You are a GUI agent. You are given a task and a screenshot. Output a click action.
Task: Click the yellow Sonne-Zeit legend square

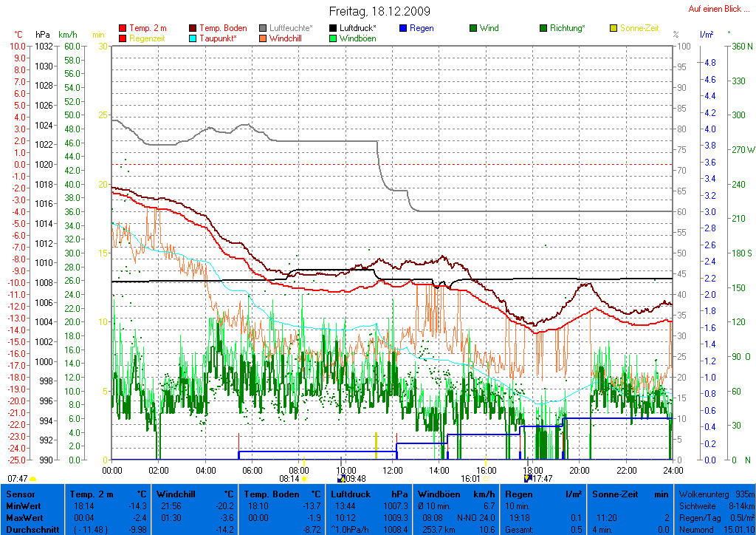614,28
